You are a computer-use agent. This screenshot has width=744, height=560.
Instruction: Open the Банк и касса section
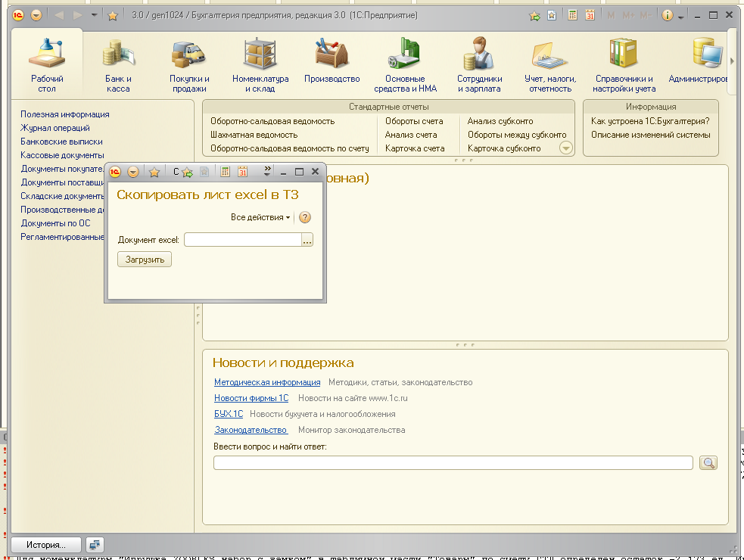[x=118, y=64]
